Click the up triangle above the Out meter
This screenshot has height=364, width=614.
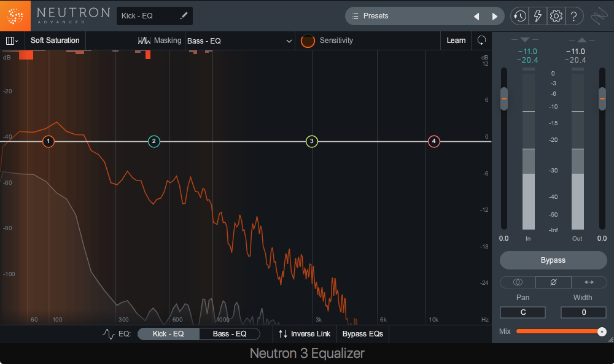click(582, 39)
